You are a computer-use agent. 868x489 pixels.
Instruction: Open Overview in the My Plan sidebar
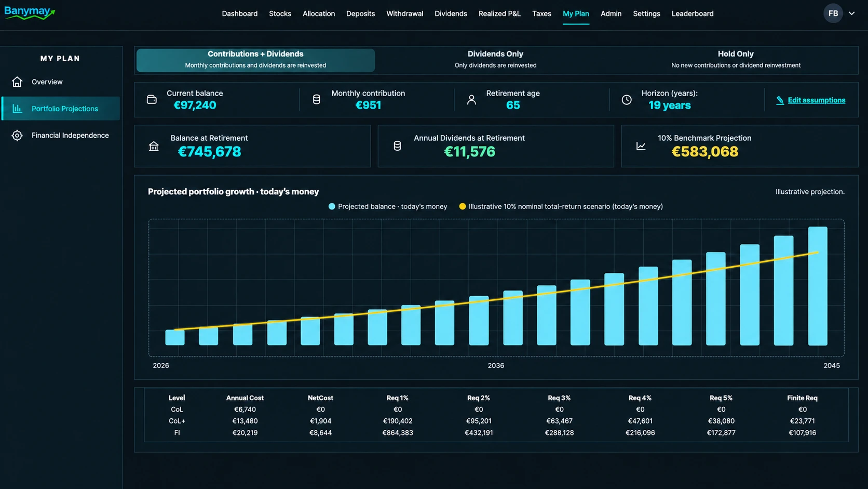click(x=61, y=82)
